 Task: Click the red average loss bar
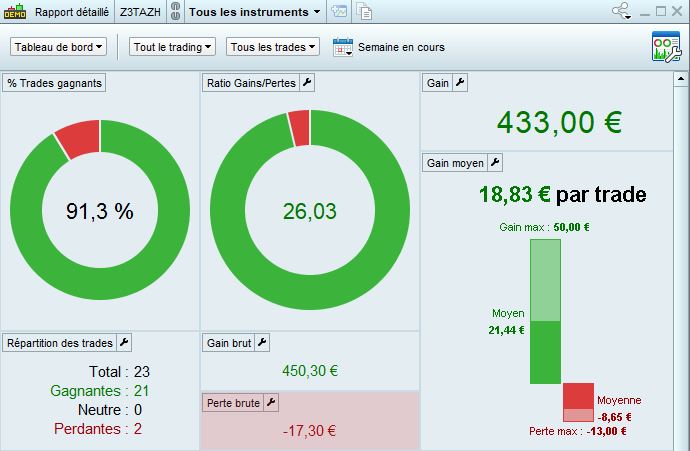(578, 396)
